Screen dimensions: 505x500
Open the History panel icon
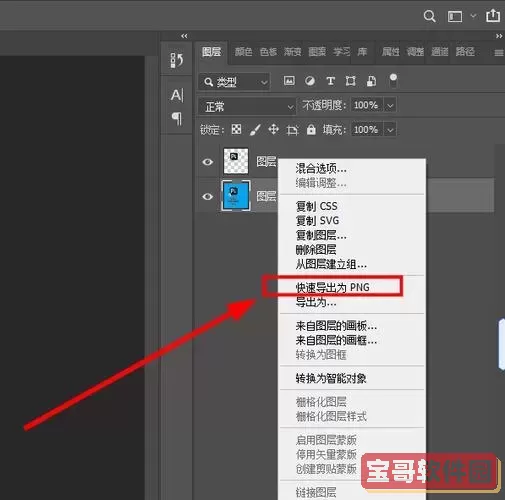pyautogui.click(x=177, y=60)
